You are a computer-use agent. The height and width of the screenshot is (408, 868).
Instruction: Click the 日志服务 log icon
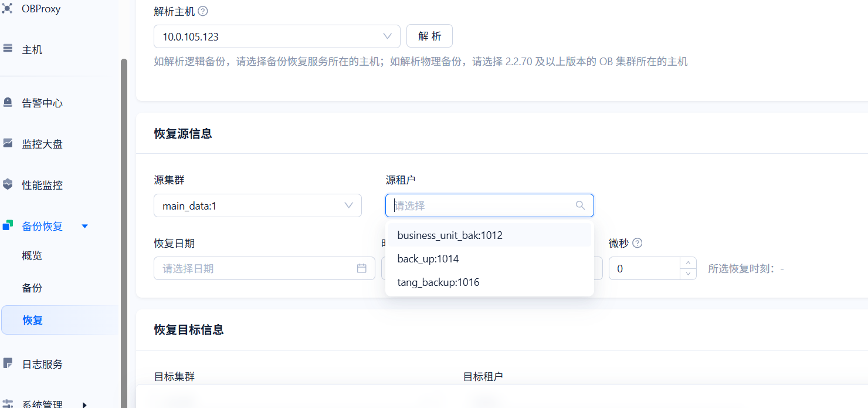tap(8, 363)
